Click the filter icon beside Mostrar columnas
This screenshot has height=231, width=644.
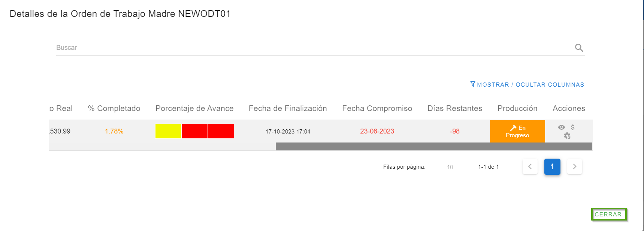click(473, 84)
